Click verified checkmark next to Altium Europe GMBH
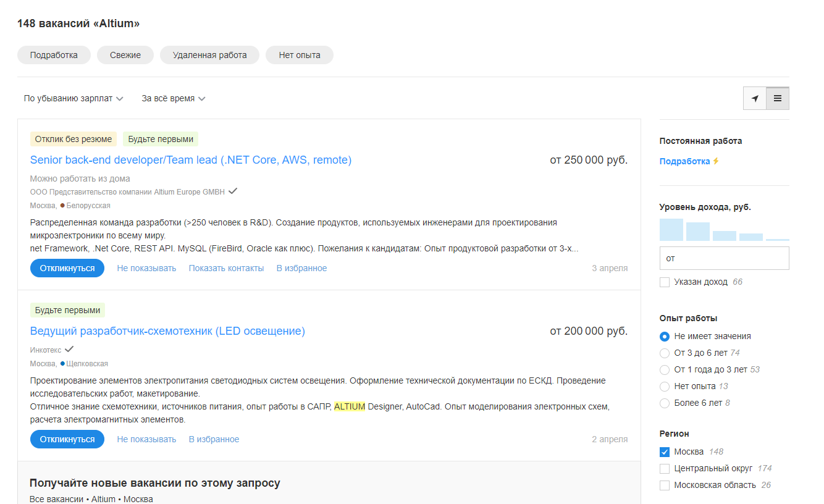This screenshot has width=824, height=504. [x=233, y=191]
